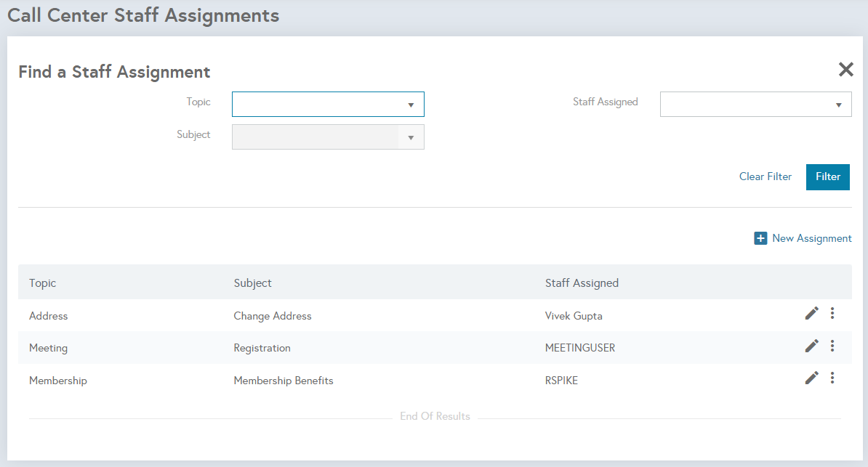Viewport: 868px width, 467px height.
Task: Open the Staff Assigned dropdown
Action: click(x=755, y=105)
